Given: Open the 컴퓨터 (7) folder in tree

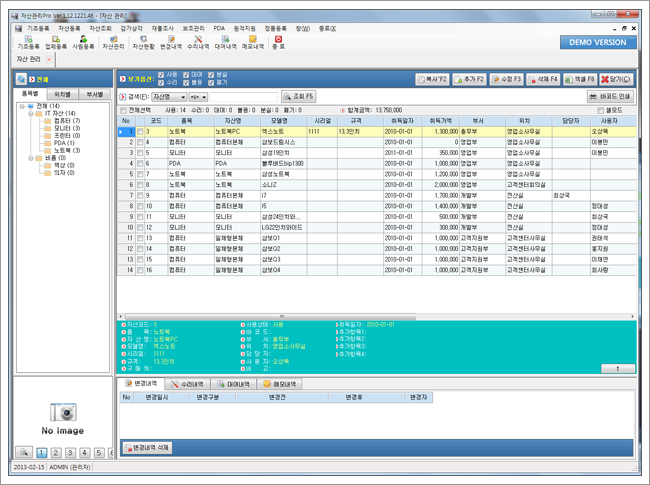Looking at the screenshot, I should click(62, 121).
